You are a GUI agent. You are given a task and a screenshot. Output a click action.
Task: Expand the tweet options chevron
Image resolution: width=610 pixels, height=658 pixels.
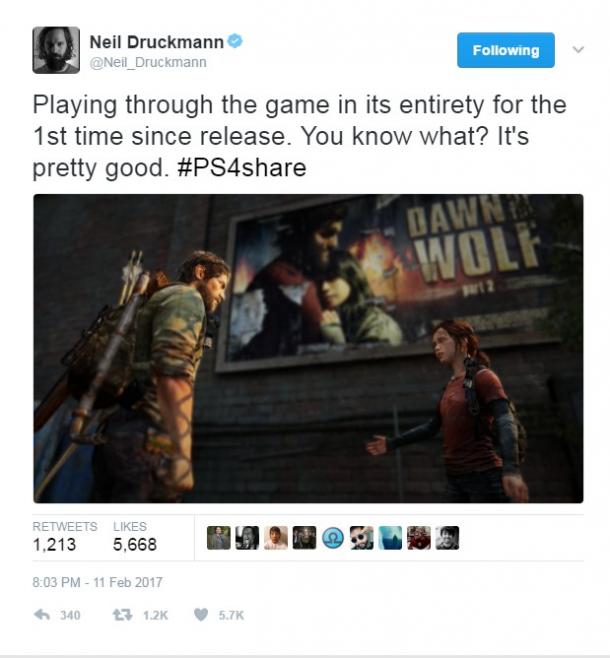578,50
